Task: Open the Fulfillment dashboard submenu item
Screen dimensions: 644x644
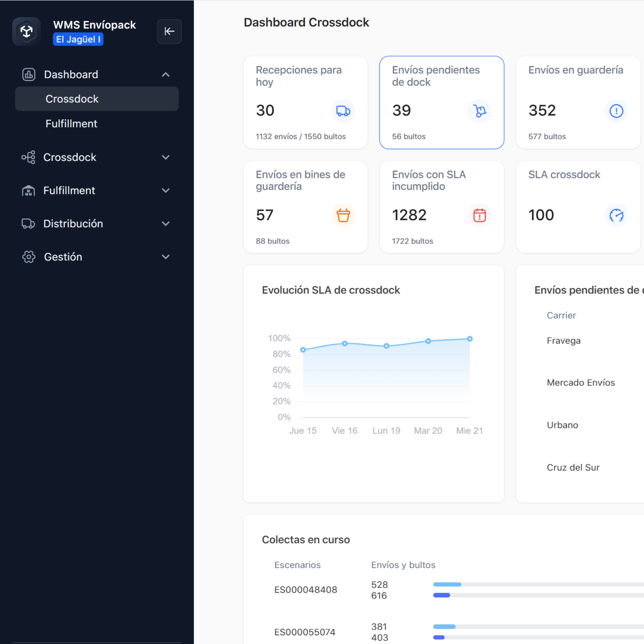Action: point(71,124)
